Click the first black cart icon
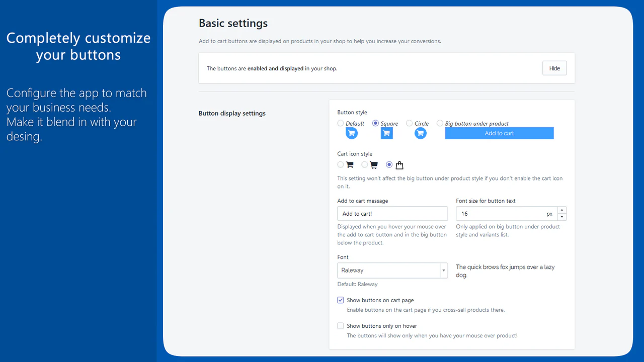The height and width of the screenshot is (362, 644). [350, 165]
